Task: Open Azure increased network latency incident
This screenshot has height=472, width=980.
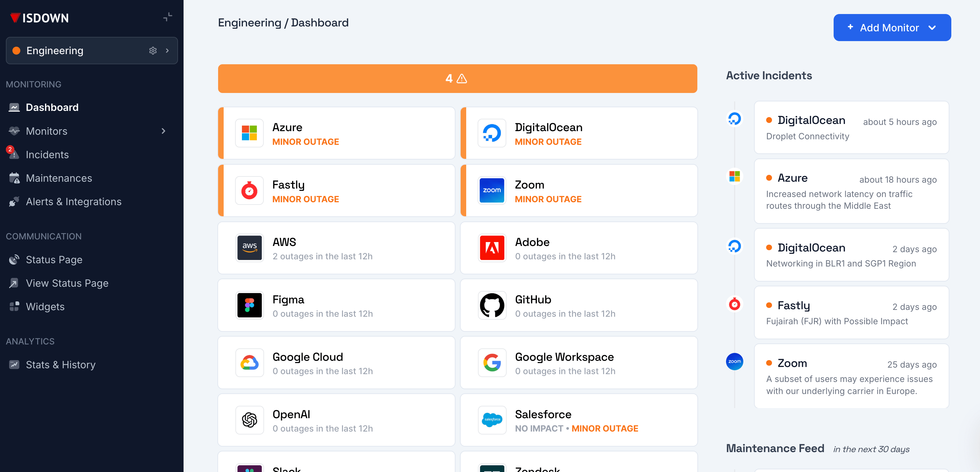Action: tap(852, 191)
